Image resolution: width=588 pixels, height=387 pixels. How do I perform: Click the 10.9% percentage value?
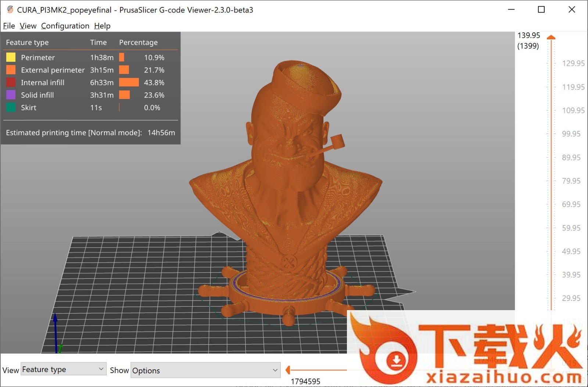click(154, 57)
